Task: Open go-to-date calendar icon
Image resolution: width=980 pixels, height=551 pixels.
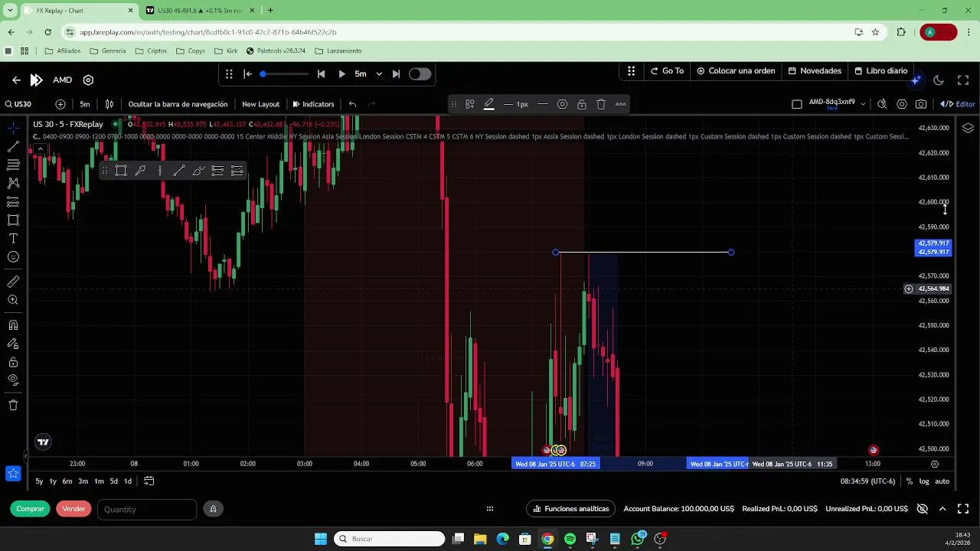Action: coord(149,481)
